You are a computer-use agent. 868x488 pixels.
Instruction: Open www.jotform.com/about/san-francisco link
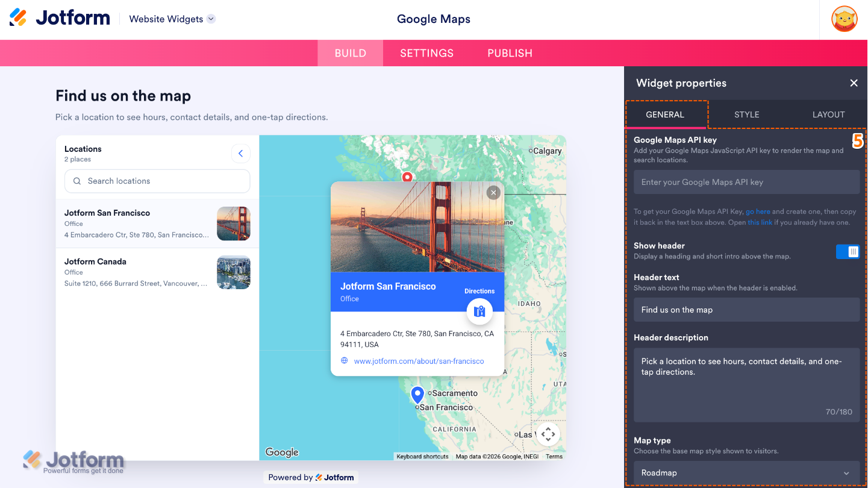(x=419, y=361)
